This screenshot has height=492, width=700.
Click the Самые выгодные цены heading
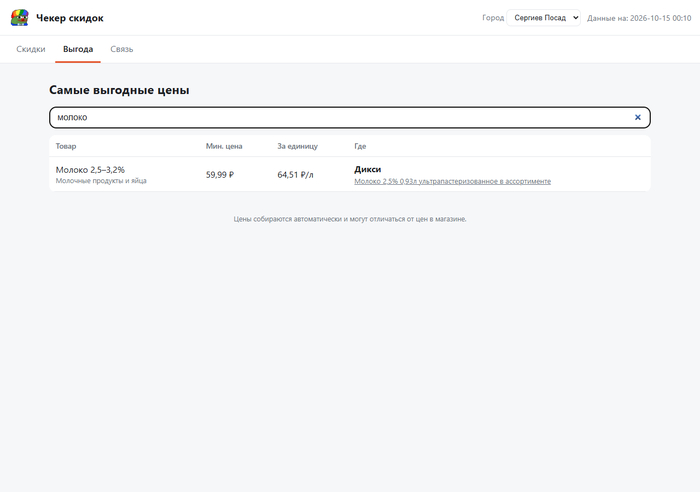119,90
